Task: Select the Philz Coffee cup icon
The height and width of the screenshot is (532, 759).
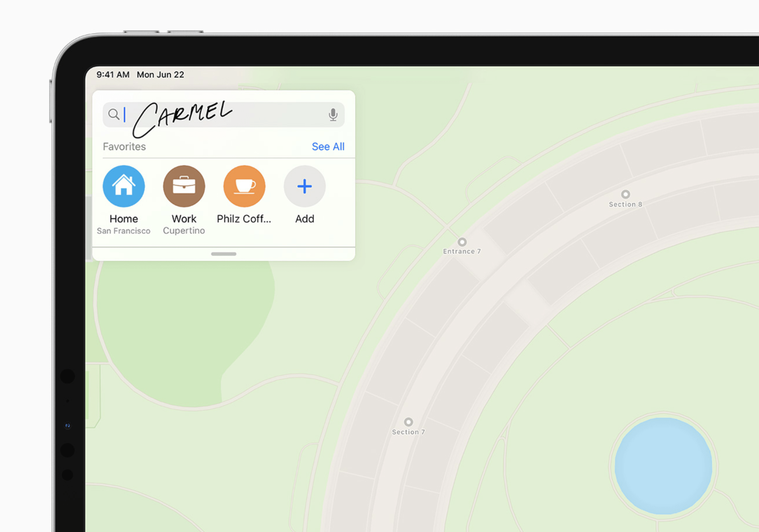Action: (x=244, y=186)
